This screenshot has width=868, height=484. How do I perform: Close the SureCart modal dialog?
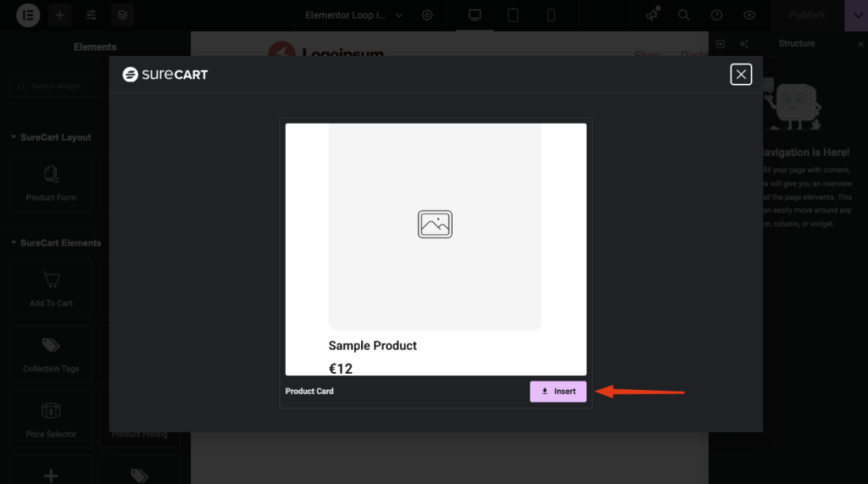coord(741,75)
